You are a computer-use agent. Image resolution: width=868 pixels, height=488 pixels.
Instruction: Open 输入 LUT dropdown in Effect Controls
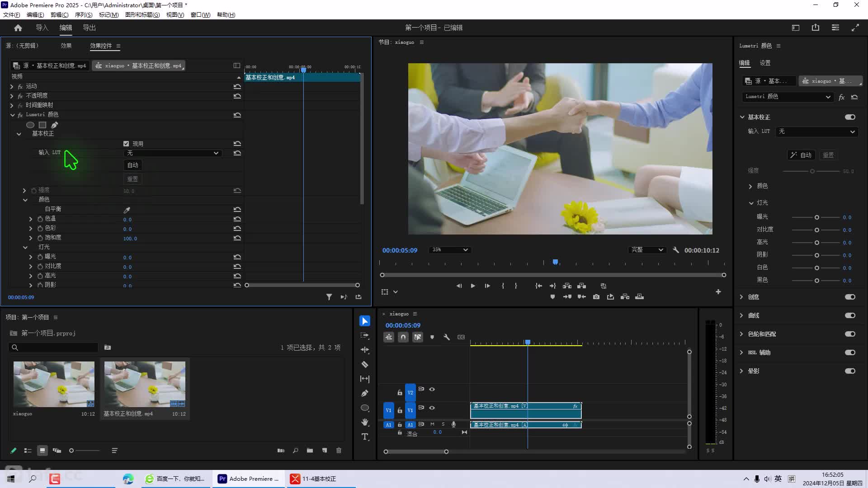tap(173, 153)
